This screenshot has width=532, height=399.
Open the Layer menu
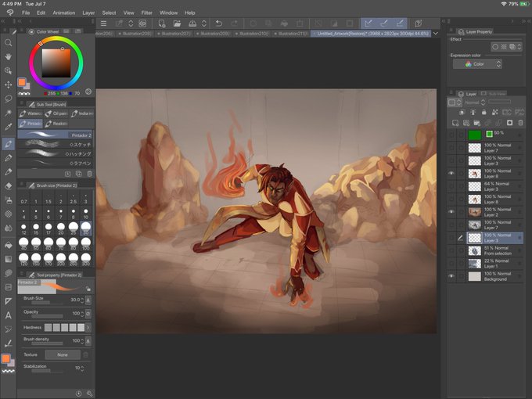(88, 13)
